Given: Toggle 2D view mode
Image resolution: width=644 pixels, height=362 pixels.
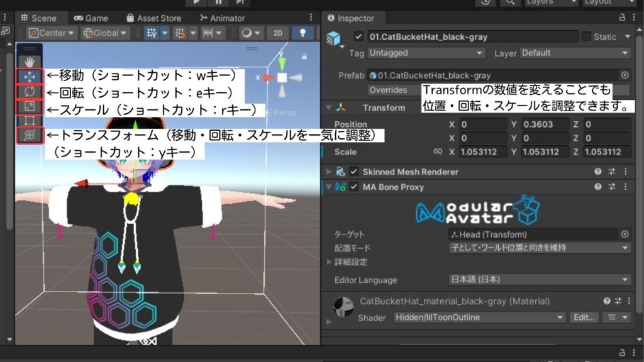Looking at the screenshot, I should pos(277,33).
